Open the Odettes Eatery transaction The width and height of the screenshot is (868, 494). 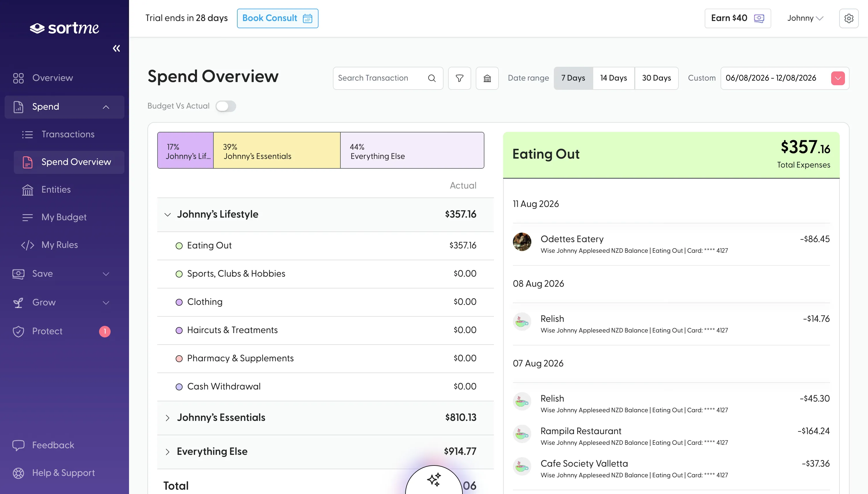671,244
